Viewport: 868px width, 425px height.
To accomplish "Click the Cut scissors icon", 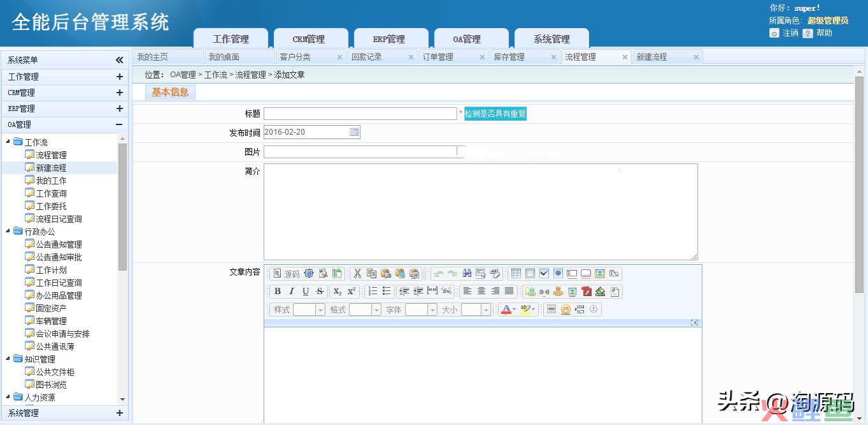I will pyautogui.click(x=357, y=274).
